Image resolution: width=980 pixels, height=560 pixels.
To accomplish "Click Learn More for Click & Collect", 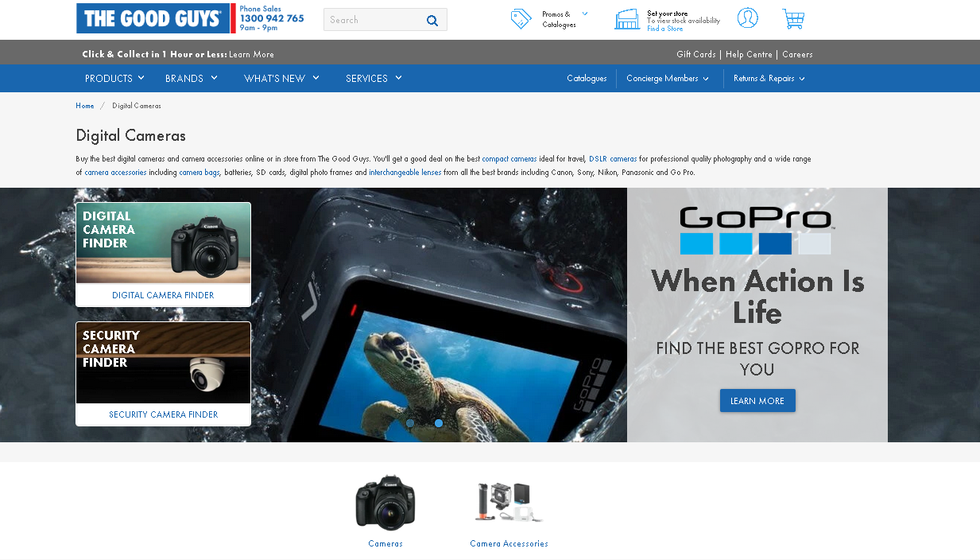I will 251,54.
